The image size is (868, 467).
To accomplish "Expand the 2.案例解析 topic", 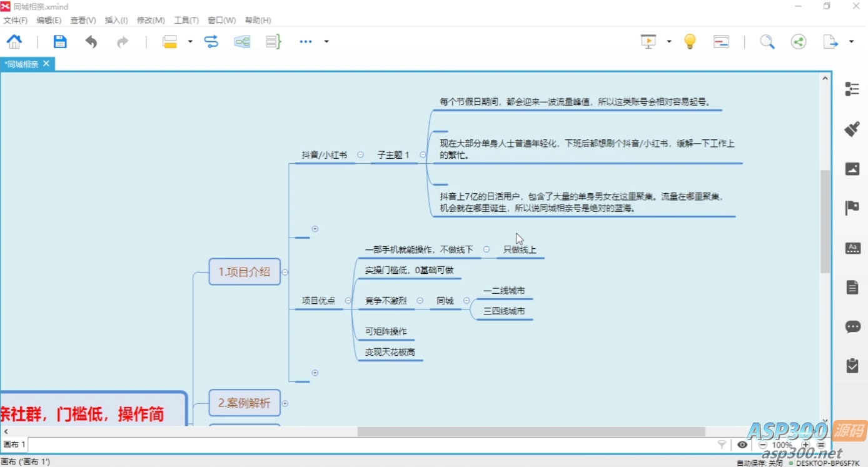I will pos(285,403).
